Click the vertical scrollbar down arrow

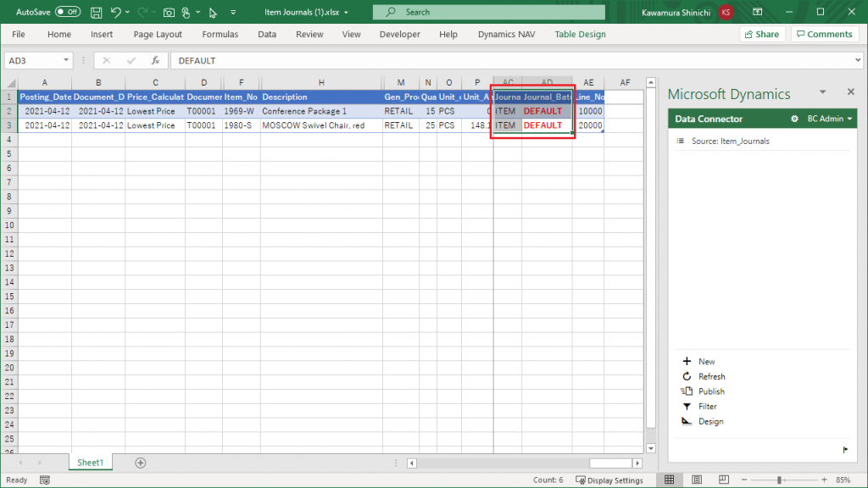[651, 448]
